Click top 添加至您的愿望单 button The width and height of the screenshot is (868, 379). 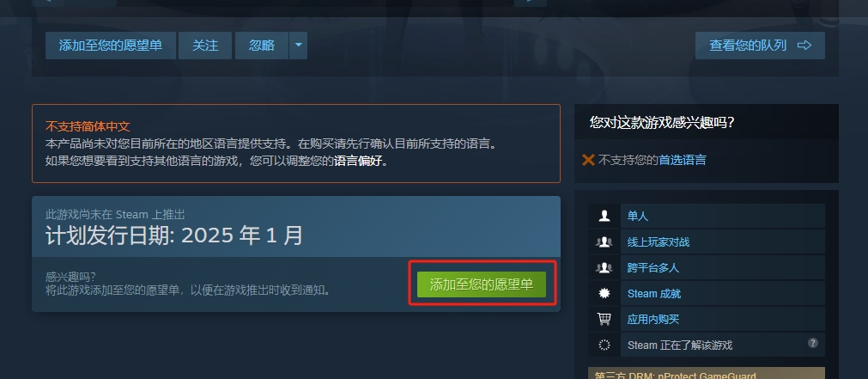111,46
